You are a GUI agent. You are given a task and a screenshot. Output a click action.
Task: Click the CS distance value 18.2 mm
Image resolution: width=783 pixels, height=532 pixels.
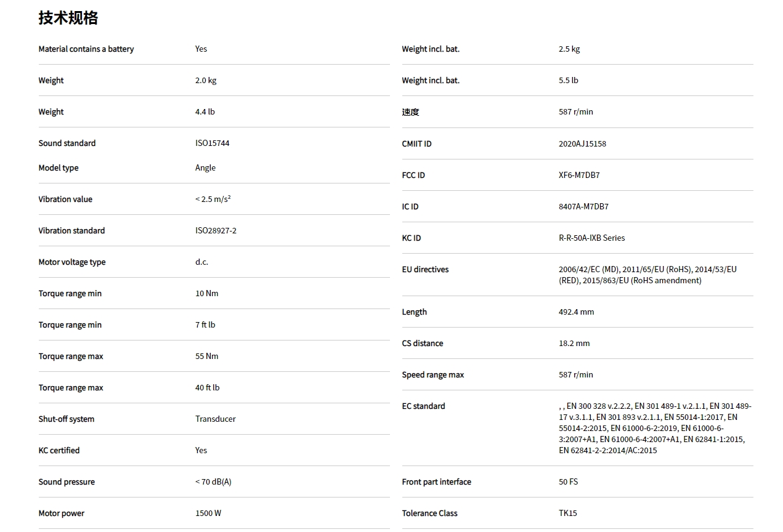pos(574,344)
